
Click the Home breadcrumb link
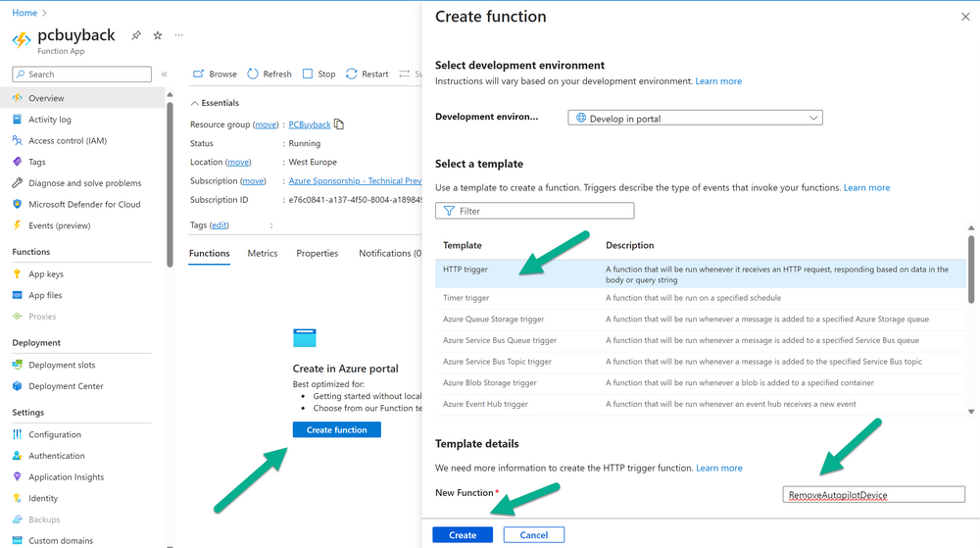[24, 13]
